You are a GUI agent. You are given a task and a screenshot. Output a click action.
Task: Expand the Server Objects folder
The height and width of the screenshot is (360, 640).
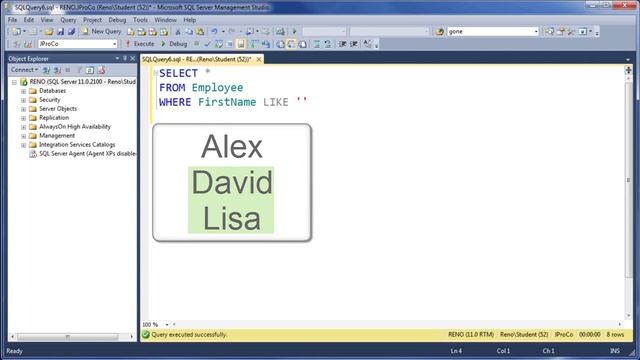click(23, 109)
